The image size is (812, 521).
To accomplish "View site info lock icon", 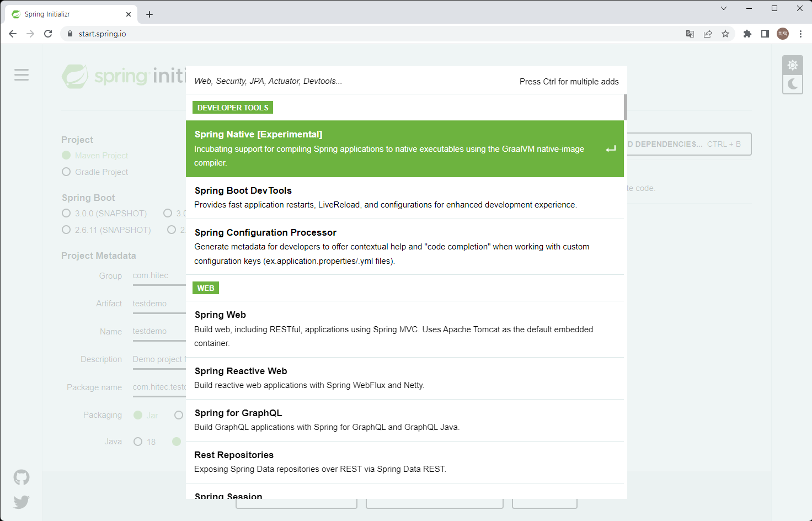I will pos(70,34).
